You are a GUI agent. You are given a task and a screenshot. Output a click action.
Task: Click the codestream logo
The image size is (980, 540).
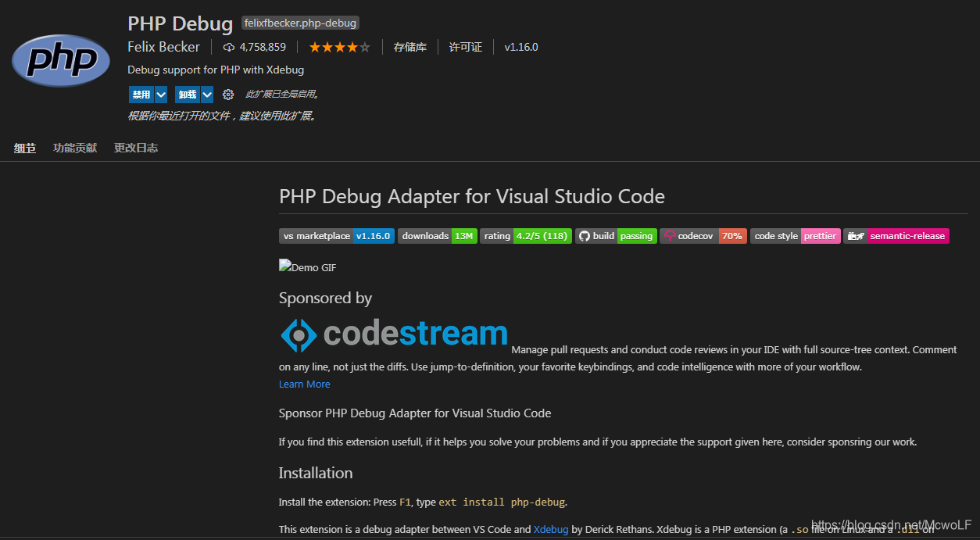(x=394, y=334)
